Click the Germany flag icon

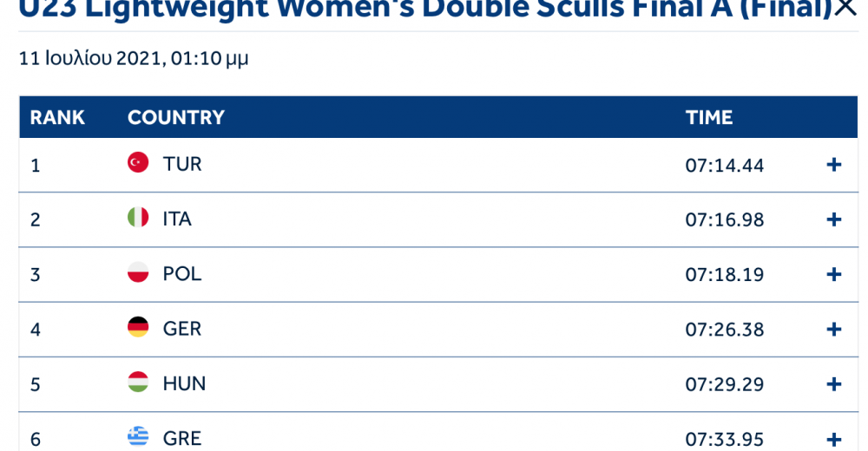(x=138, y=328)
